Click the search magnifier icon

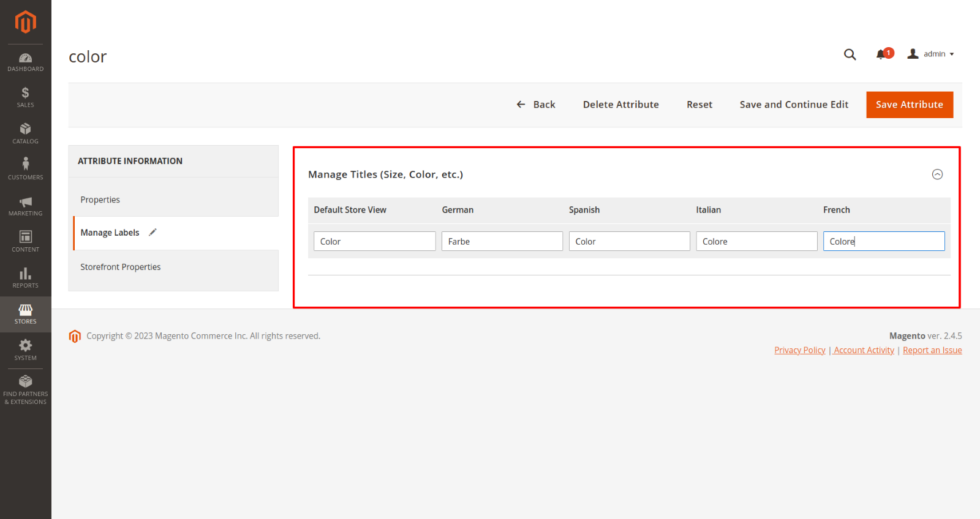click(850, 54)
